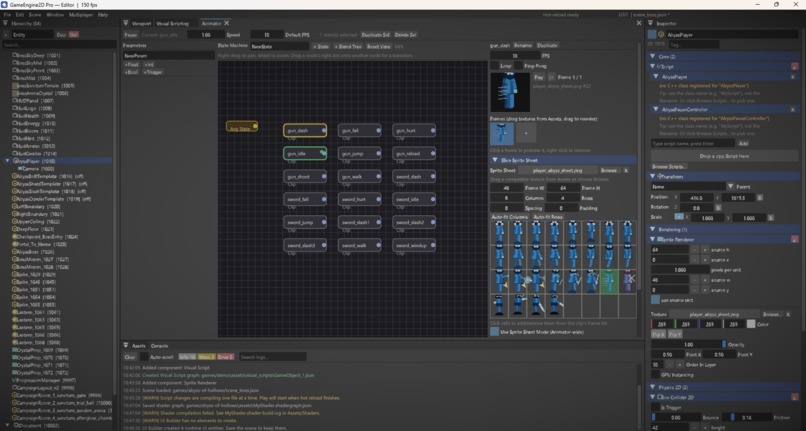Click the gun_reload node's transition dot
806x431 pixels.
click(x=433, y=153)
